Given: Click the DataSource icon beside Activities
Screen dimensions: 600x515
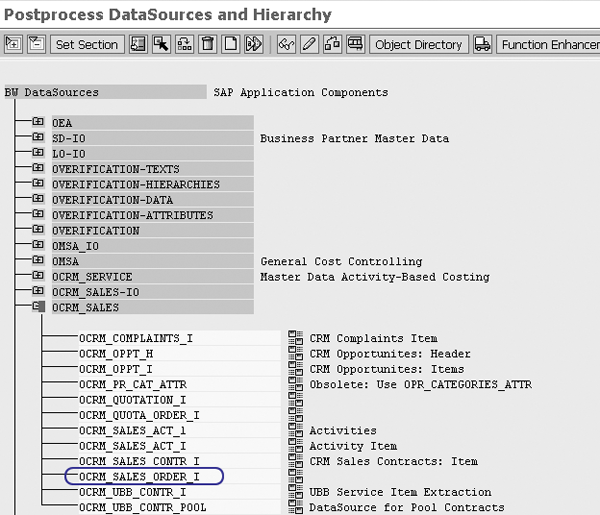Looking at the screenshot, I should (295, 430).
